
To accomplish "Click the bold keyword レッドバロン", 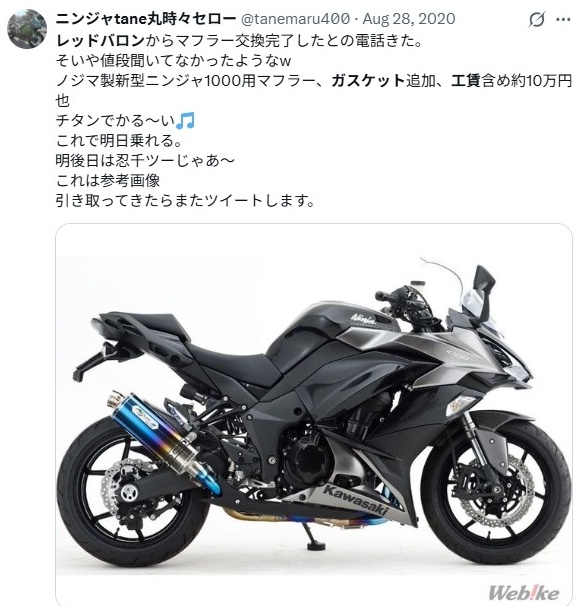I will pyautogui.click(x=100, y=40).
